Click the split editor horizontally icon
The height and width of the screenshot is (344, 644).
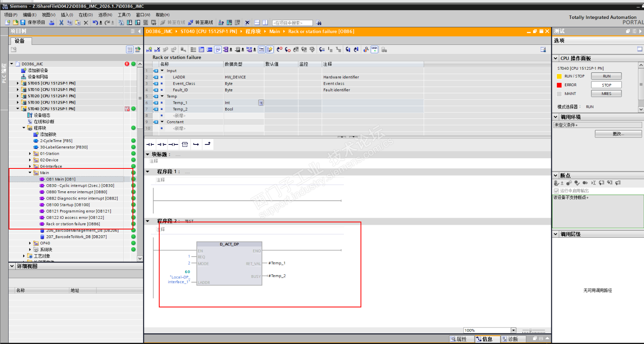pos(257,22)
